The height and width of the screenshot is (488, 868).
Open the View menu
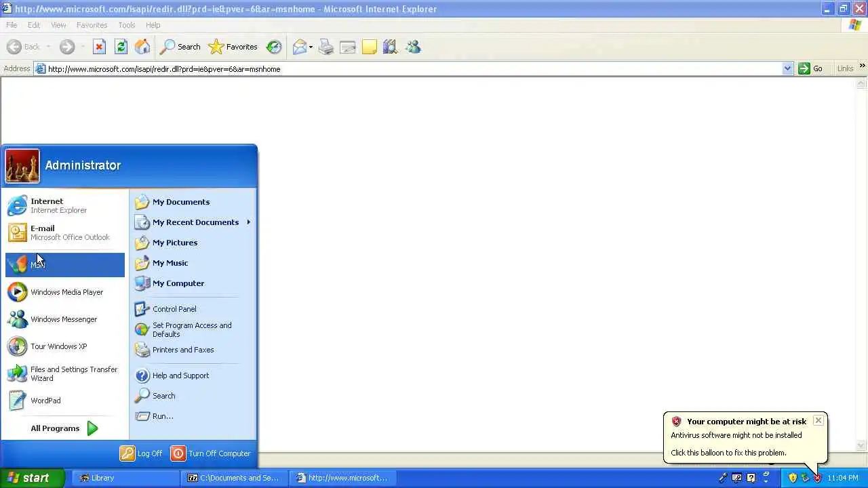point(58,25)
